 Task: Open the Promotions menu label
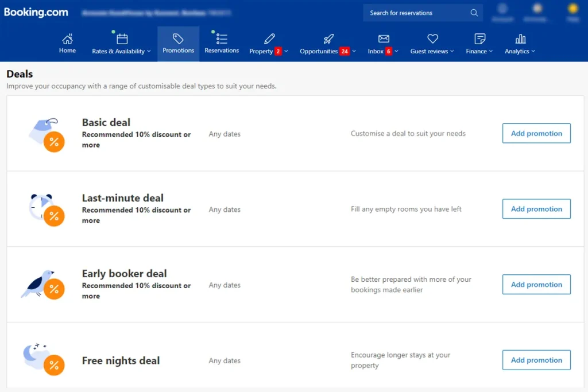[x=178, y=50]
